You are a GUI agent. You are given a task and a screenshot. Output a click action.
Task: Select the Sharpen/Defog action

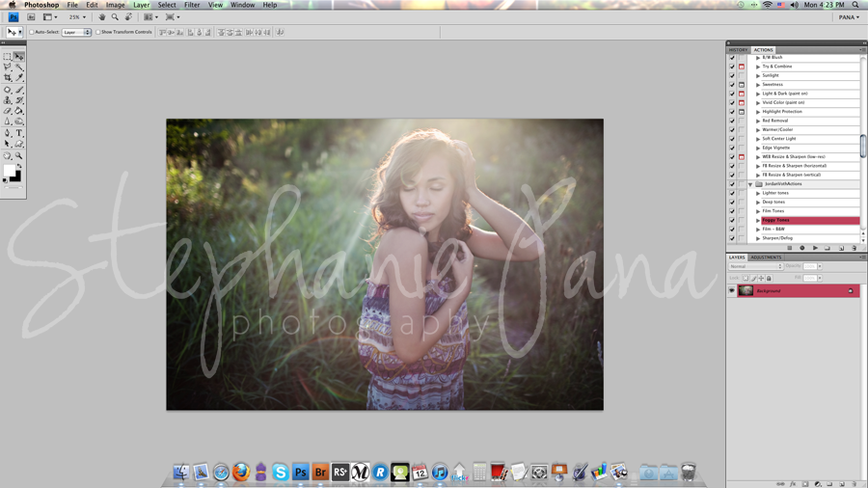(777, 238)
